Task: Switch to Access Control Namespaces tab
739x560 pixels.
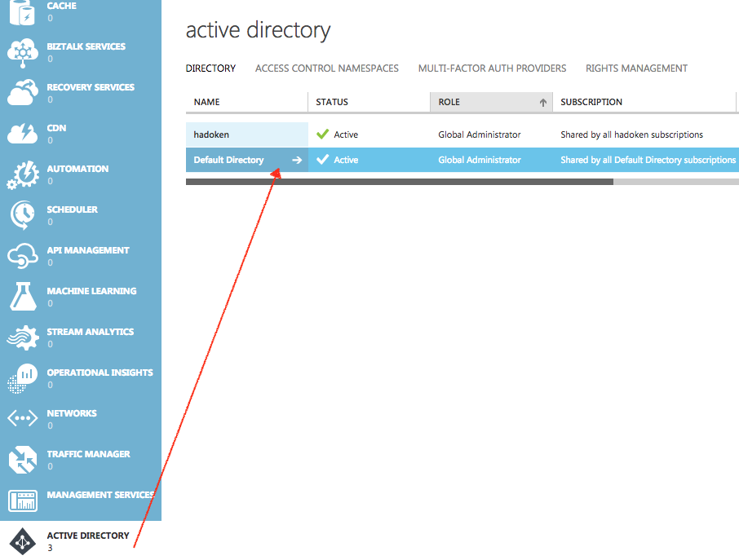Action: click(326, 68)
